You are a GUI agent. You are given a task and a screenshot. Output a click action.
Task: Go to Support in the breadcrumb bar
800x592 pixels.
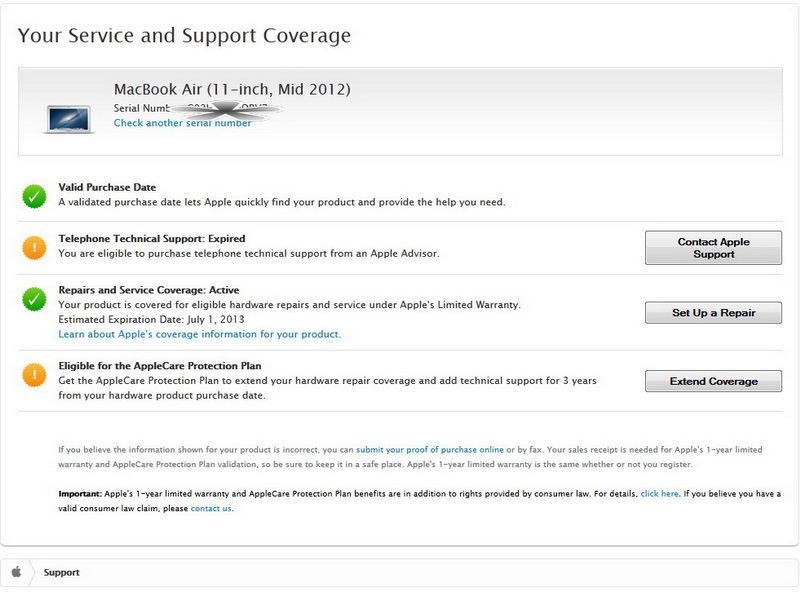62,573
